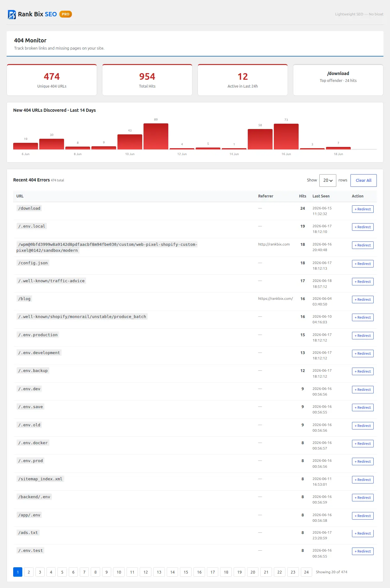Click the /sitemap_index.xml URL cell
The height and width of the screenshot is (588, 390).
40,479
